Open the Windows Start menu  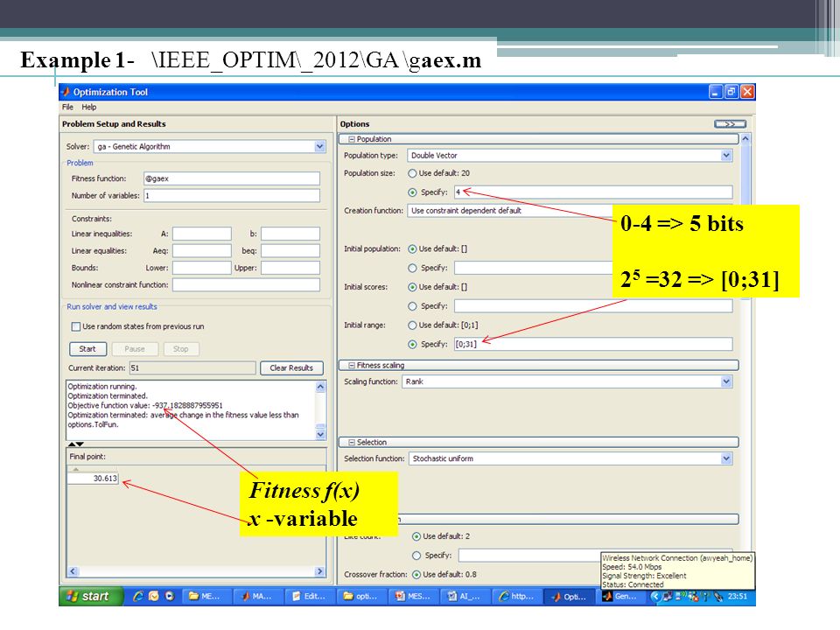click(91, 596)
